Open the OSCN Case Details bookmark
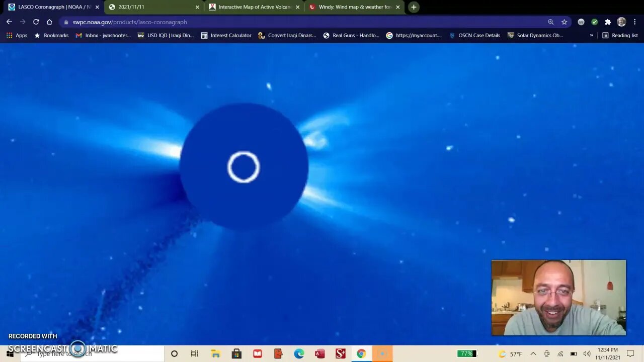The width and height of the screenshot is (644, 362). click(x=474, y=35)
